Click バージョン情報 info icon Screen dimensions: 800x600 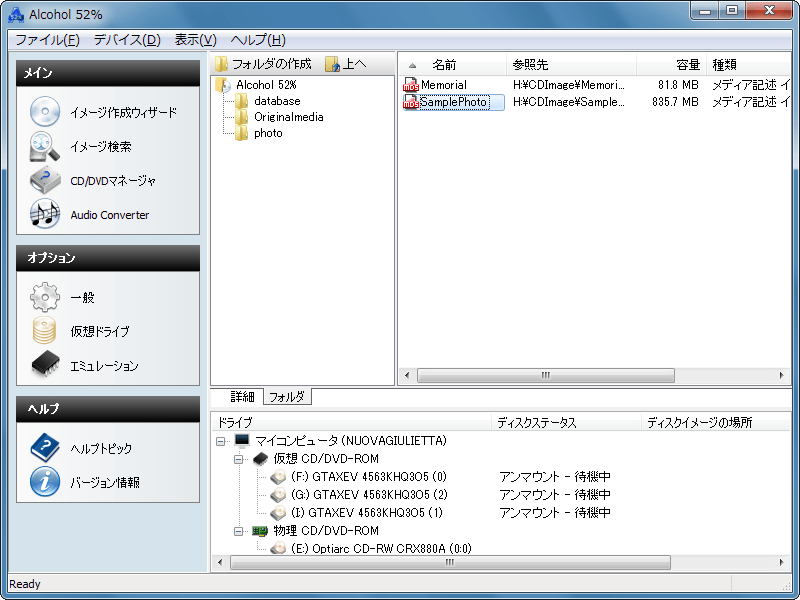pyautogui.click(x=45, y=481)
